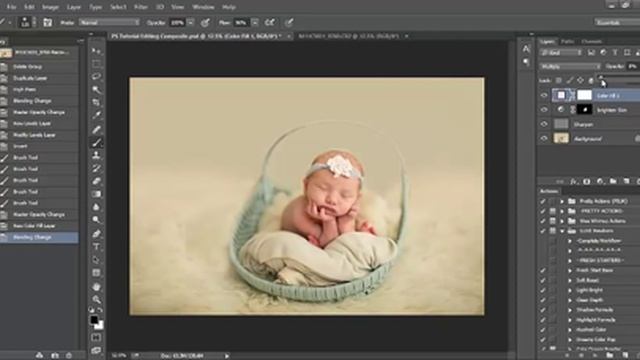Select the Blur tool
Screen dimensions: 640x360
[96, 207]
